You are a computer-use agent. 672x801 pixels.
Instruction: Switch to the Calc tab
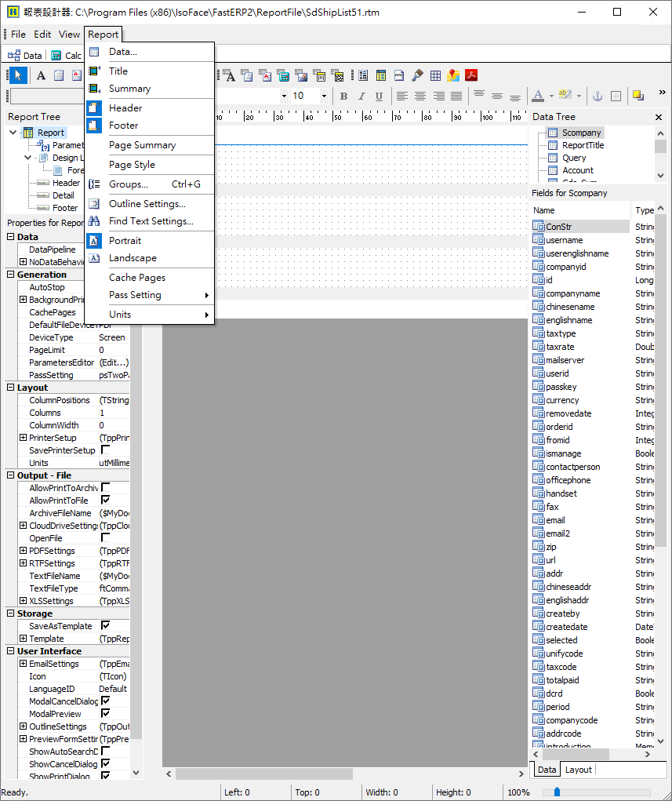(x=67, y=56)
